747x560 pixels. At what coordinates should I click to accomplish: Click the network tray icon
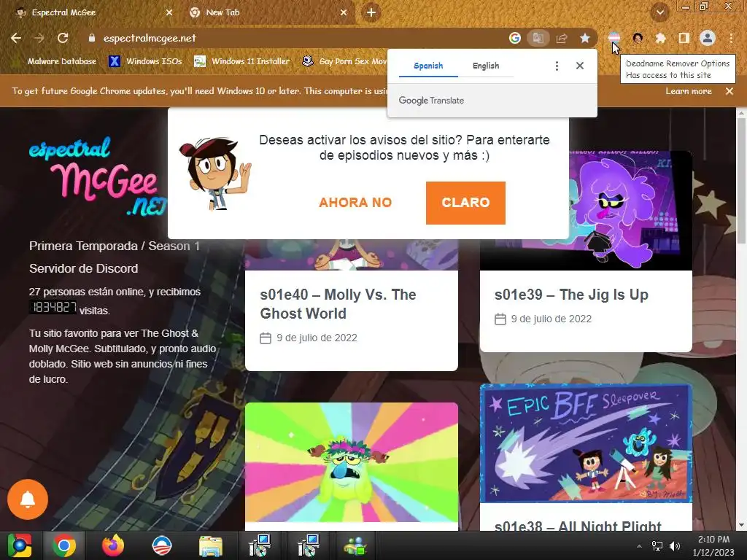click(x=657, y=546)
